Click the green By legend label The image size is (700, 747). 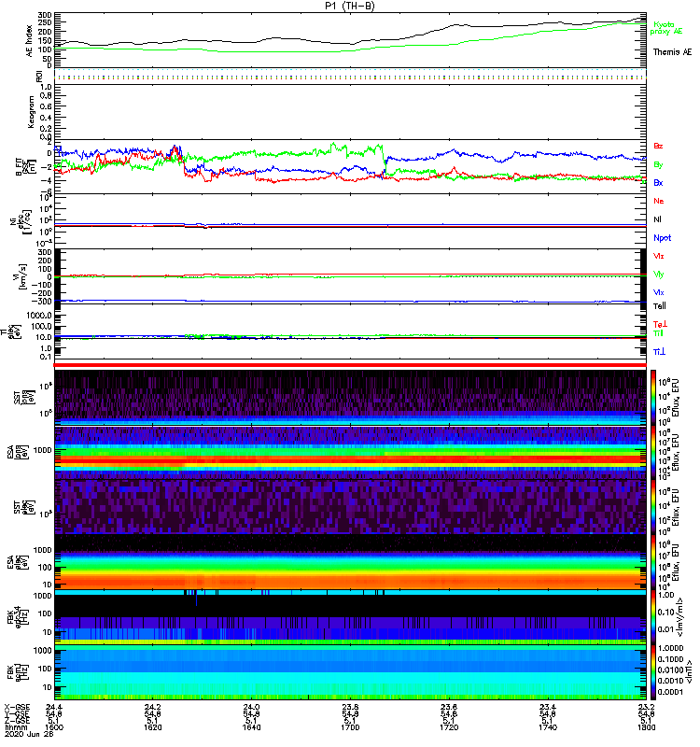[x=658, y=165]
